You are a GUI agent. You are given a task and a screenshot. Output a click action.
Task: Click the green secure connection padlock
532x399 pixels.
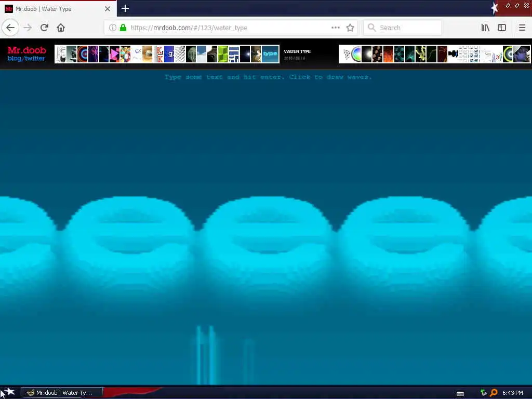tap(123, 28)
